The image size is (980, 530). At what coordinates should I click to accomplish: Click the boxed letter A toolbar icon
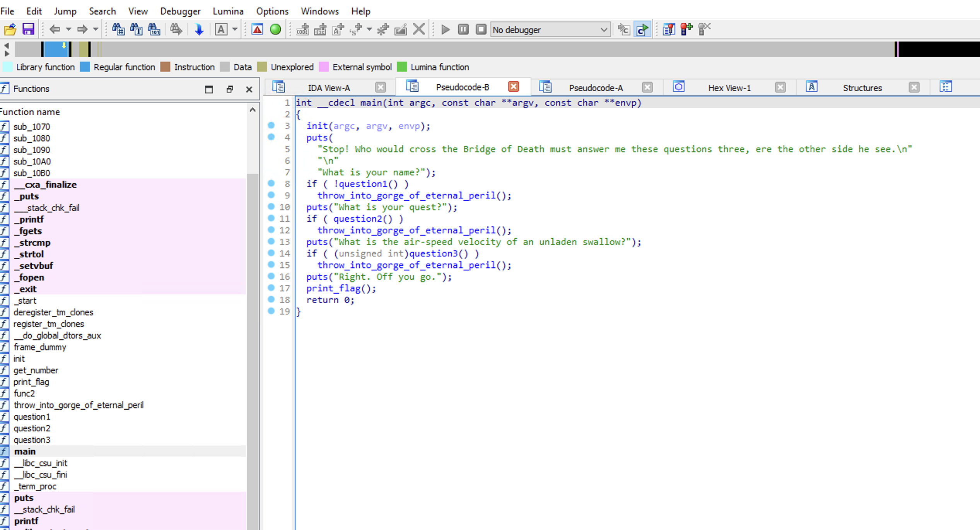(x=221, y=29)
